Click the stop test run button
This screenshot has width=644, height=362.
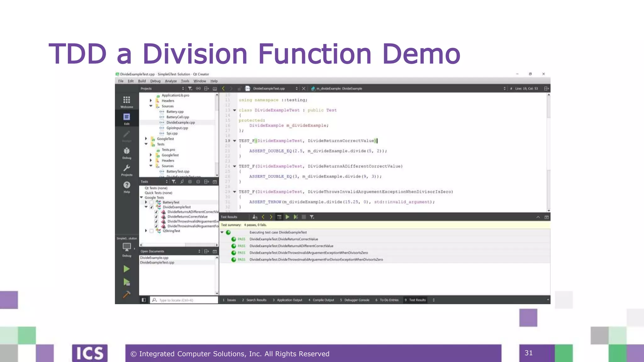point(304,217)
